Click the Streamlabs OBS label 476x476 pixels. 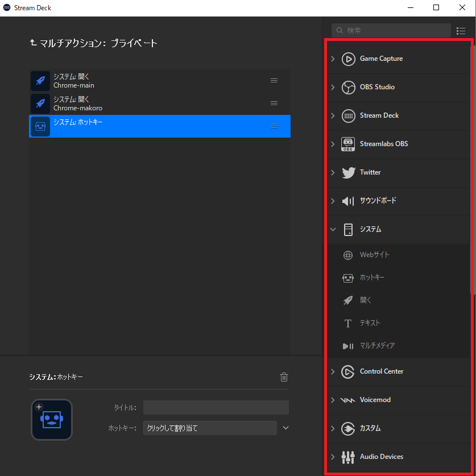pos(384,144)
